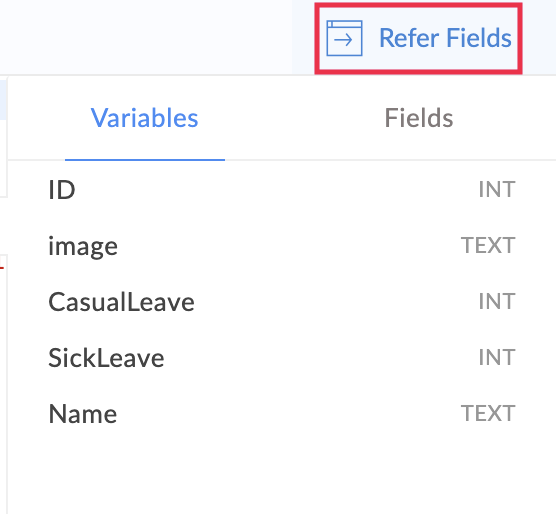
Task: Click the empty space below Name variable
Action: (x=282, y=475)
